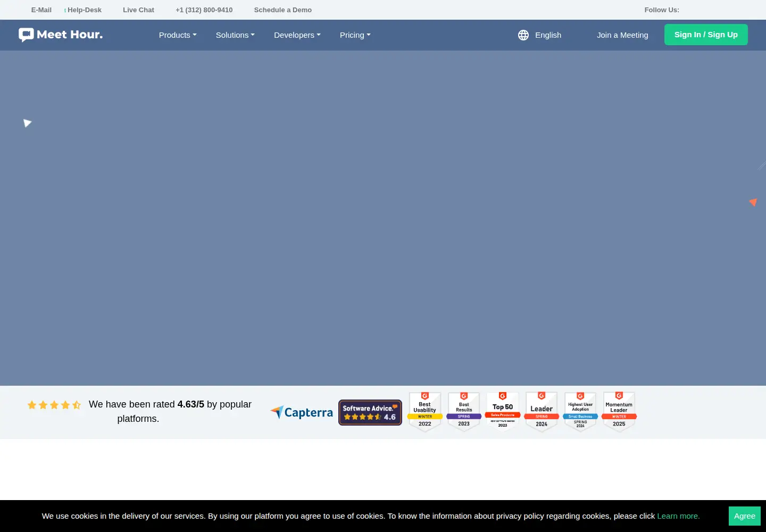Click the globe language icon
The image size is (766, 532).
[523, 35]
